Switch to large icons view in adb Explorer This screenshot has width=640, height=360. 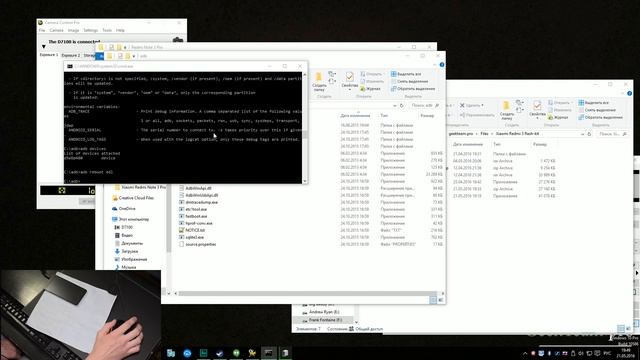point(441,300)
